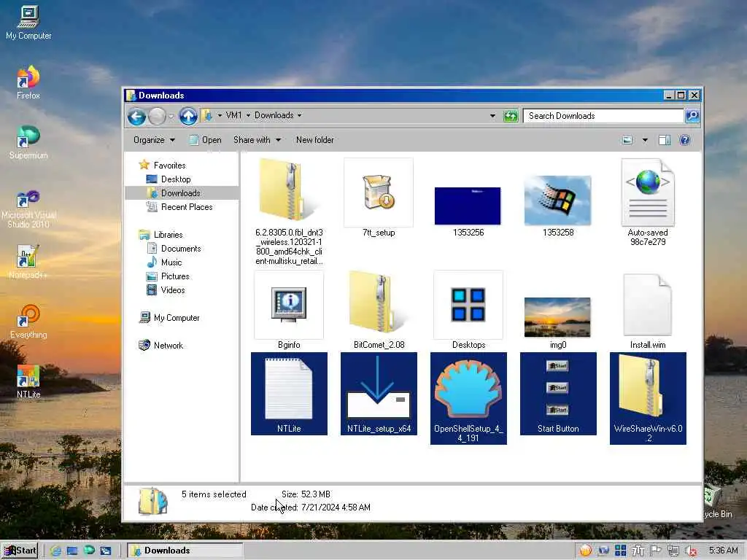Select the OpenShellSetup_4_4_191 file
The height and width of the screenshot is (560, 747).
click(x=468, y=399)
